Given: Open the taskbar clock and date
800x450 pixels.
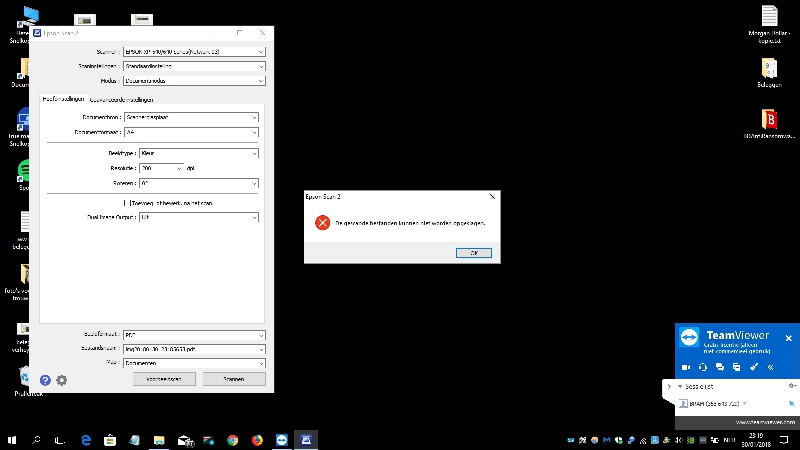Looking at the screenshot, I should click(756, 440).
